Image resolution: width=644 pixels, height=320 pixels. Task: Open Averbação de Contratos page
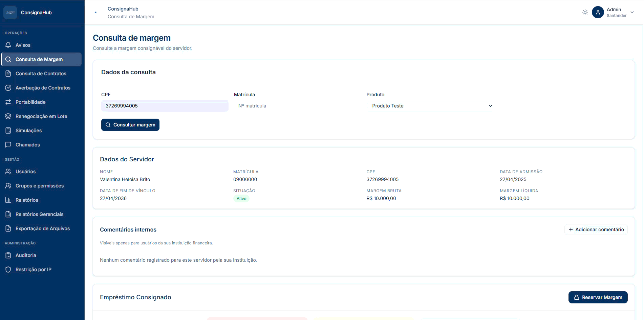point(41,88)
